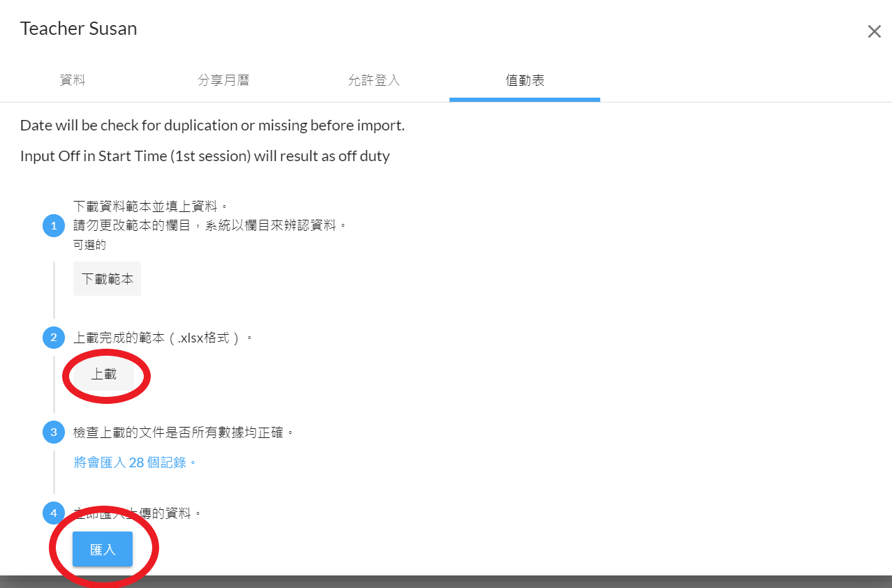Click the step 1 number circle
The height and width of the screenshot is (588, 892).
[x=54, y=226]
